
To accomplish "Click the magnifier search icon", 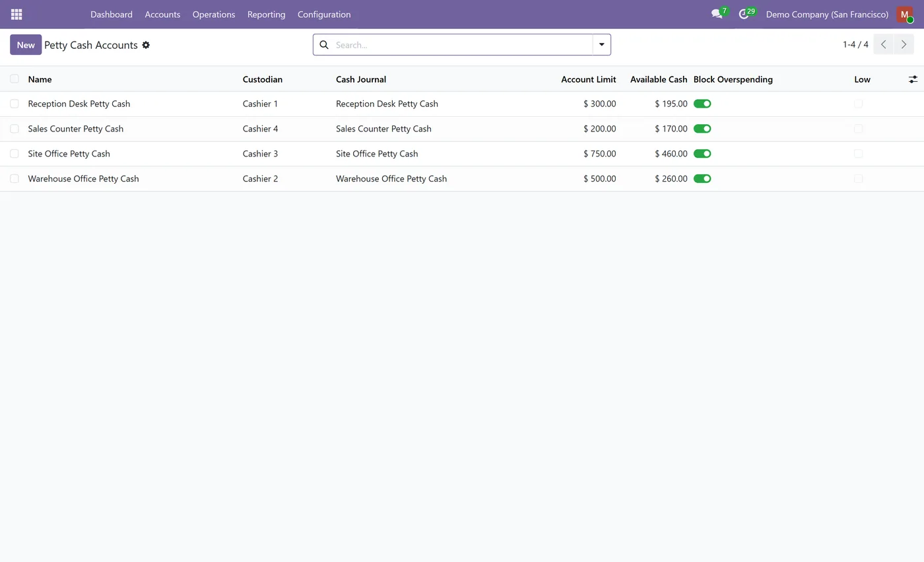I will [x=324, y=45].
